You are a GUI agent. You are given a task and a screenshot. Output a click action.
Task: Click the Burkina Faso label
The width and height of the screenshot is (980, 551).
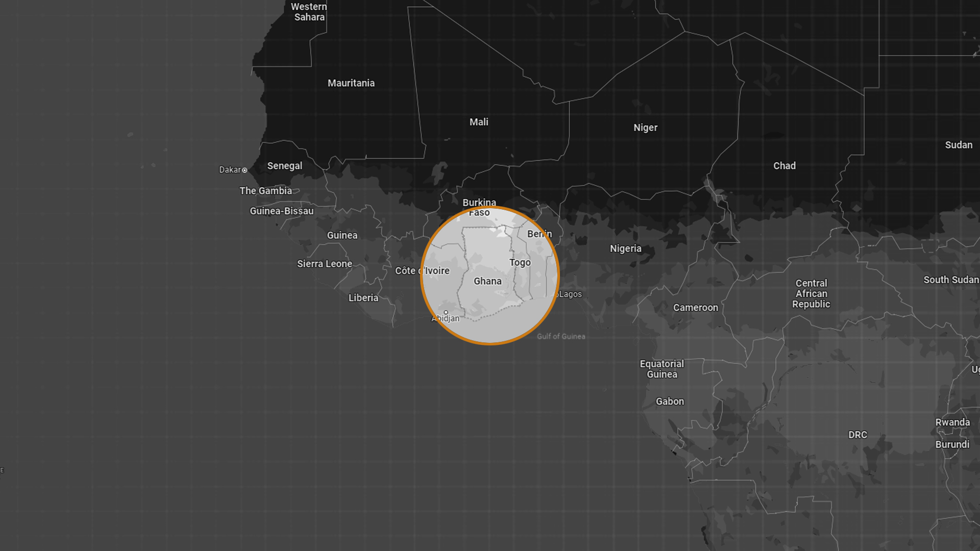click(479, 207)
